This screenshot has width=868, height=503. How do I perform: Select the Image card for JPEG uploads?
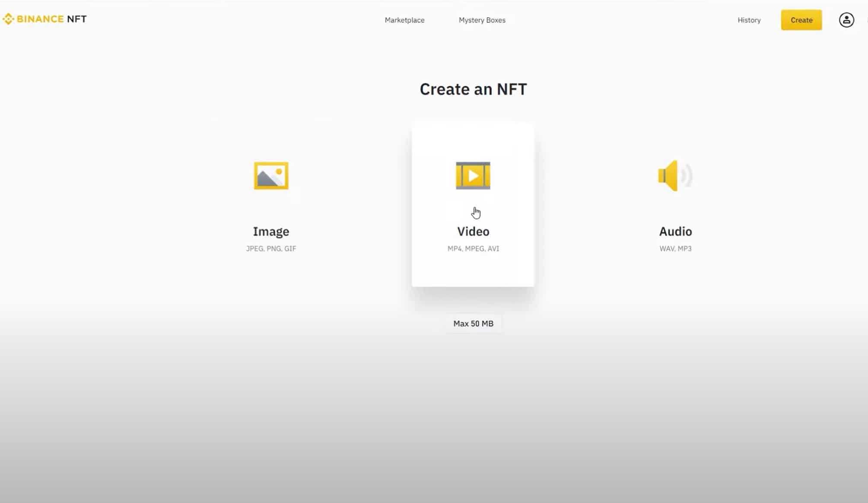click(x=271, y=203)
